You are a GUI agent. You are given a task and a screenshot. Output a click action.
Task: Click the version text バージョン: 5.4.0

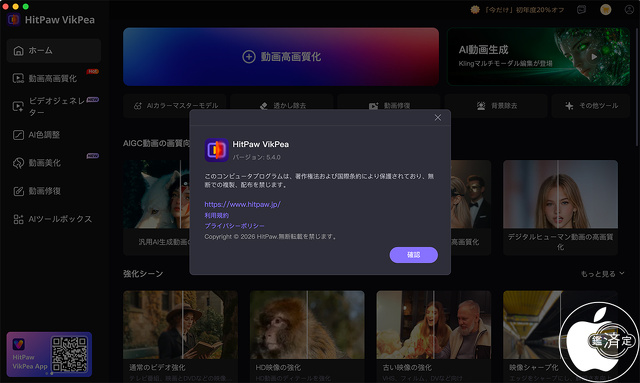[x=256, y=157]
